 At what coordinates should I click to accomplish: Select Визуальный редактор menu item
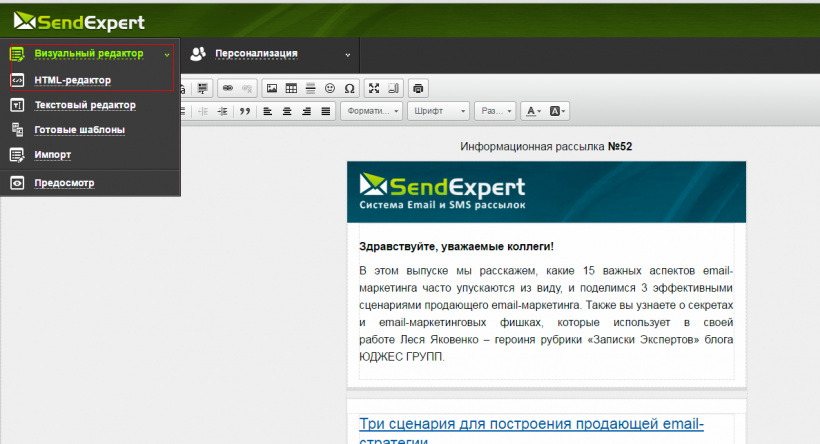(89, 53)
